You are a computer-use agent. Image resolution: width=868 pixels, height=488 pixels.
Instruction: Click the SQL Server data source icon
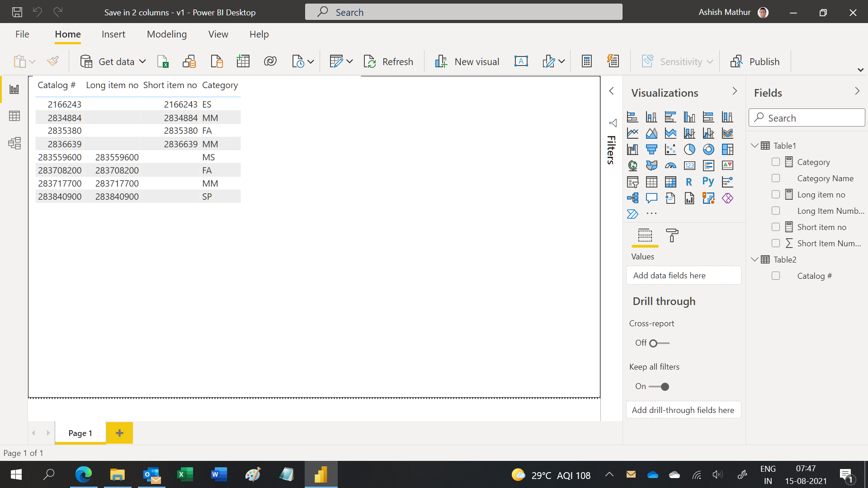click(217, 61)
